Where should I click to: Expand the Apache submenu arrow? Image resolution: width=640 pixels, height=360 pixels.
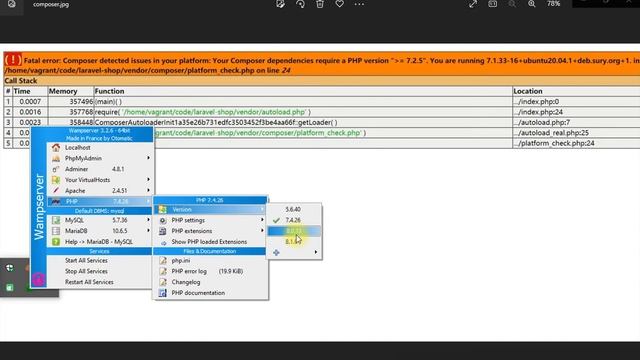pos(149,191)
